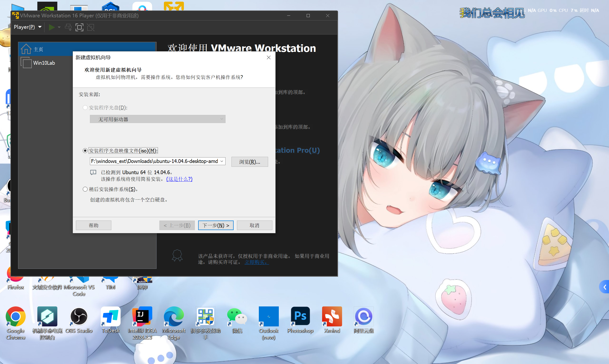Click 下一步(N) to continue wizard
609x364 pixels.
[216, 225]
